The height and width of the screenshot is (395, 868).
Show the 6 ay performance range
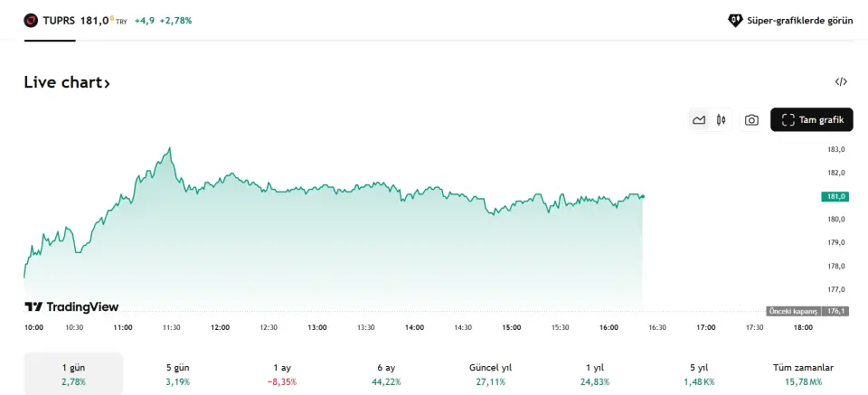coord(386,374)
